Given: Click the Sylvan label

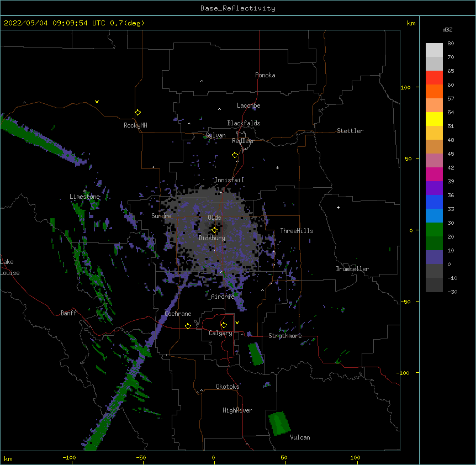Looking at the screenshot, I should [x=215, y=135].
